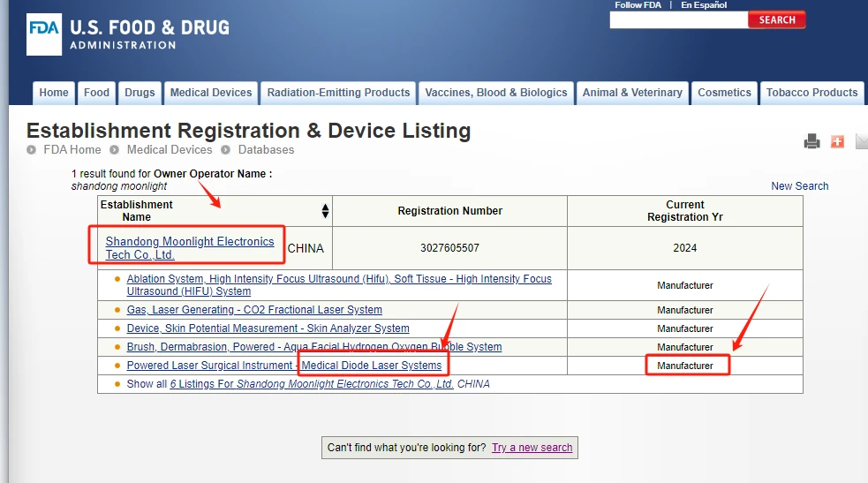Click Manufacturer cell for Medical Diode Laser row

click(x=684, y=366)
